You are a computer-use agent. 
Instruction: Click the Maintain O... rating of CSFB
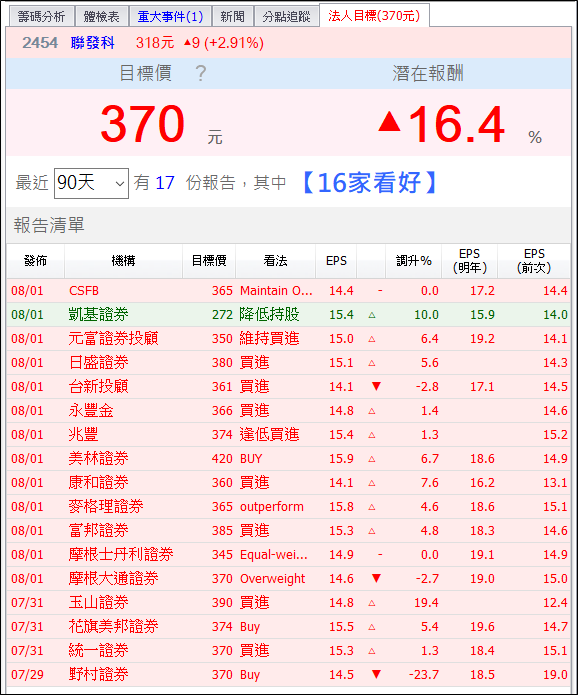pos(276,291)
